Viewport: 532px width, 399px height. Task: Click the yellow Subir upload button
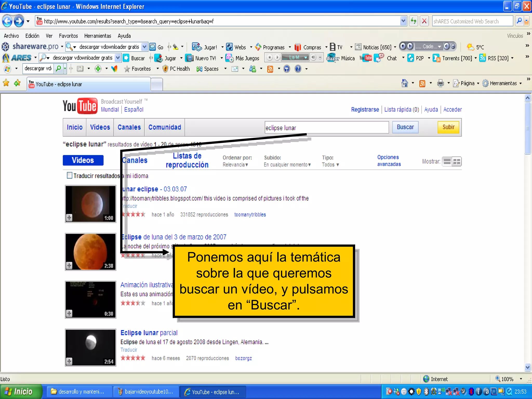pos(448,127)
